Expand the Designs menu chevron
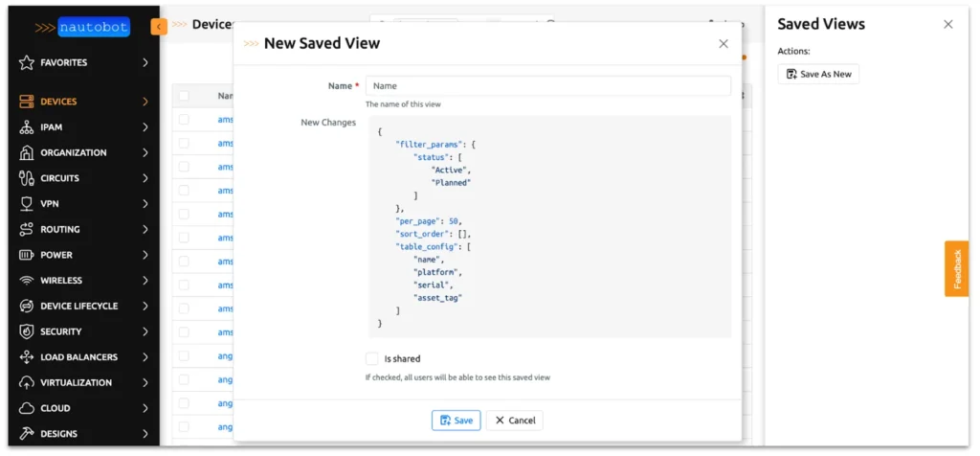980x456 pixels. (x=145, y=434)
